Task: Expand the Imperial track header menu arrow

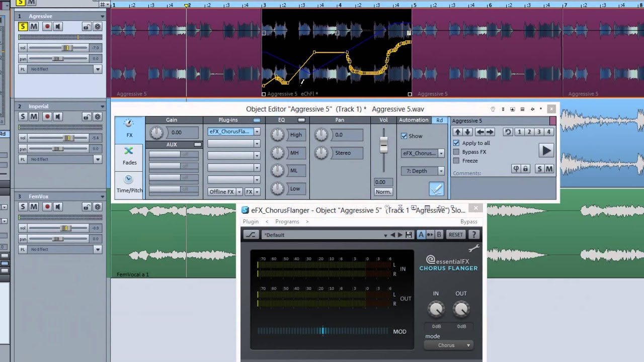Action: pyautogui.click(x=102, y=106)
